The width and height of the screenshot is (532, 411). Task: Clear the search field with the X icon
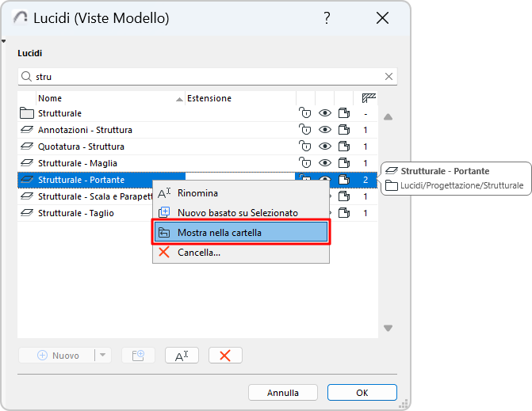[x=388, y=77]
